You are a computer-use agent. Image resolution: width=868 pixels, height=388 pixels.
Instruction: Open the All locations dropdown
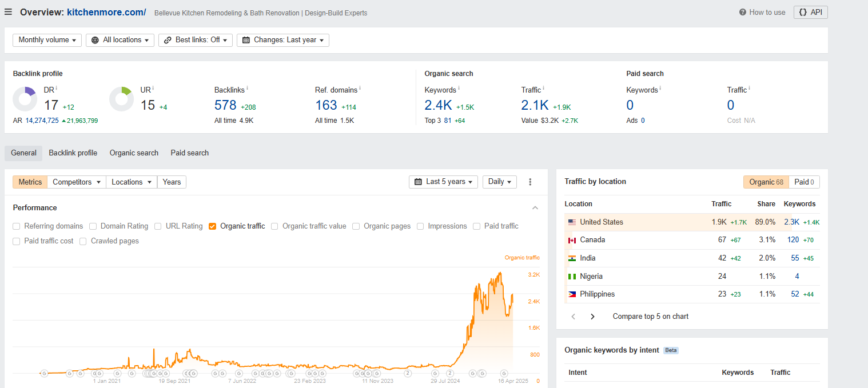[x=120, y=40]
